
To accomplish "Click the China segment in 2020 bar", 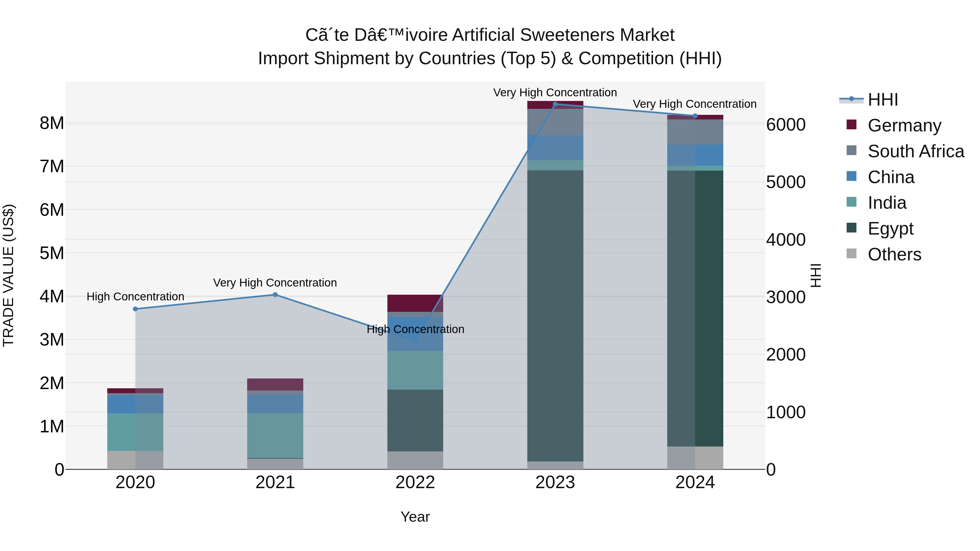I will [135, 404].
